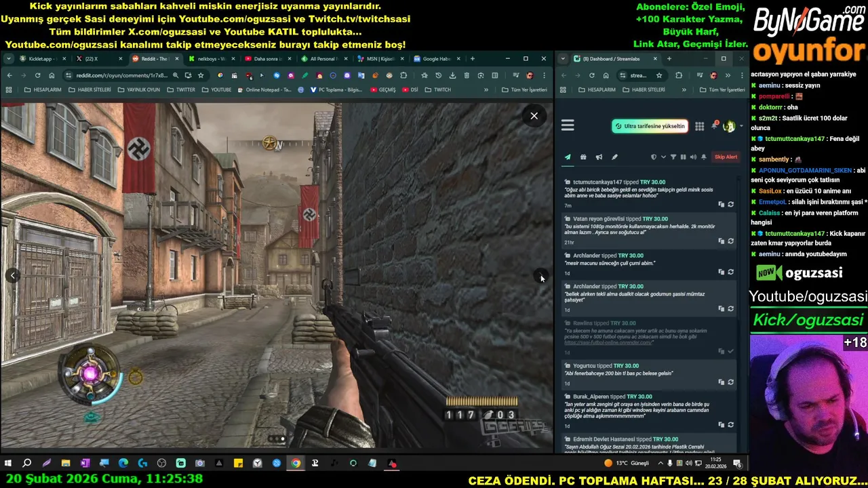
Task: Open the Windows Start menu
Action: pyautogui.click(x=8, y=464)
